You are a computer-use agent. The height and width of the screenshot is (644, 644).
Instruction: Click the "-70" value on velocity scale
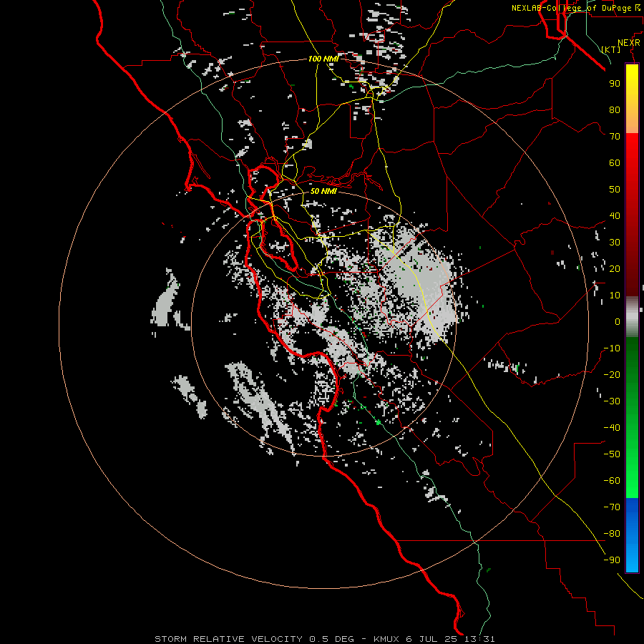tap(612, 507)
